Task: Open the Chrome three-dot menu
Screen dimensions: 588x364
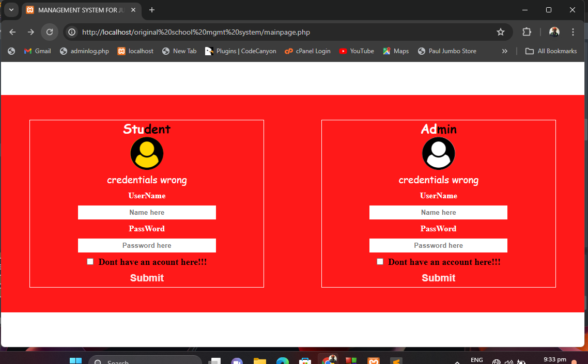Action: (573, 32)
